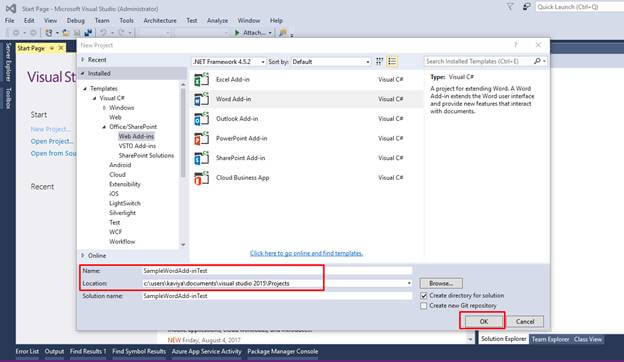Select the SharePoint Add-in template icon
This screenshot has width=624, height=362.
coord(201,158)
